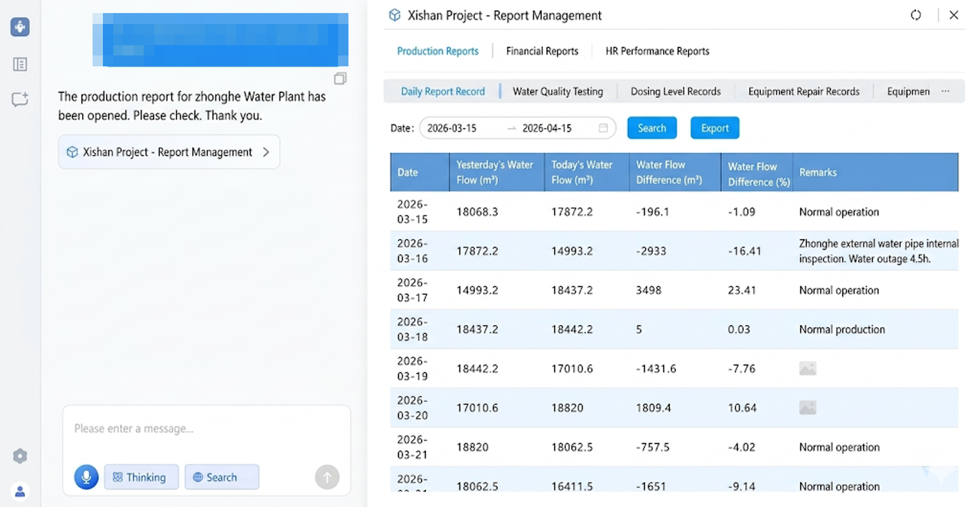
Task: Click the 16411.5 water flow value
Action: pyautogui.click(x=572, y=486)
